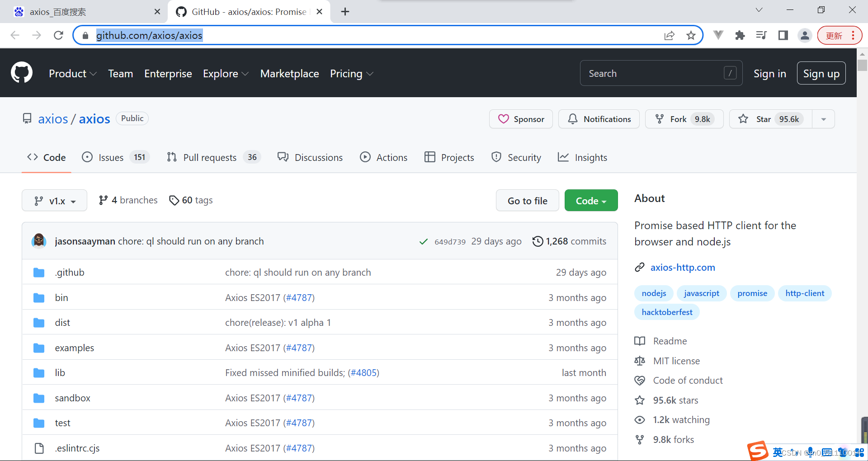The height and width of the screenshot is (461, 868).
Task: Click the page vertical scrollbar thumb
Action: click(862, 65)
